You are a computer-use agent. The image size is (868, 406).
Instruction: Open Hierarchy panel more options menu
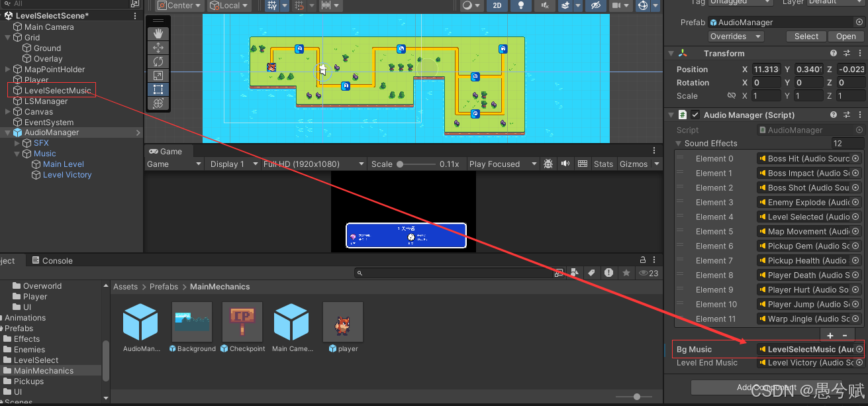tap(136, 15)
